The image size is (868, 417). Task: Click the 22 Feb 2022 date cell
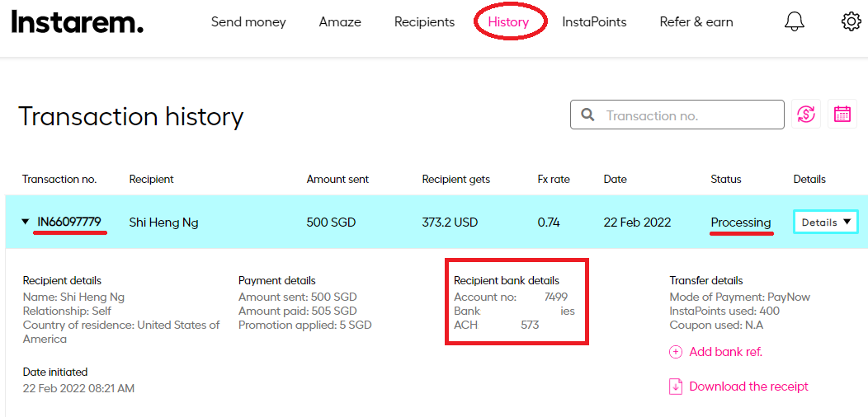point(637,223)
